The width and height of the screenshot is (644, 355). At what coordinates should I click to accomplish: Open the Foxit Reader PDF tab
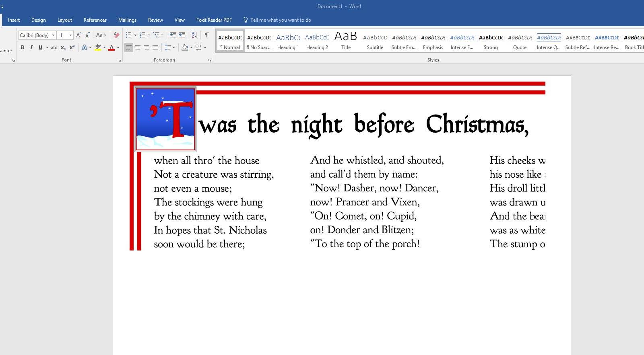(x=214, y=20)
